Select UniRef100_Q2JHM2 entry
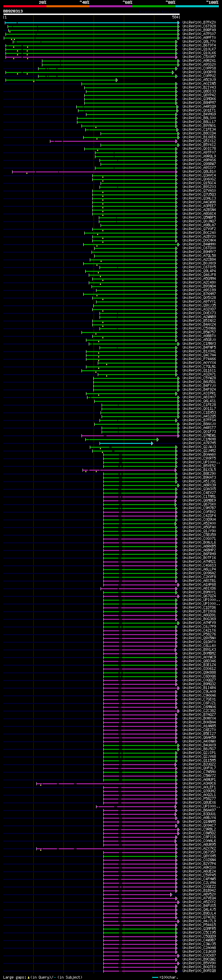 199,451
